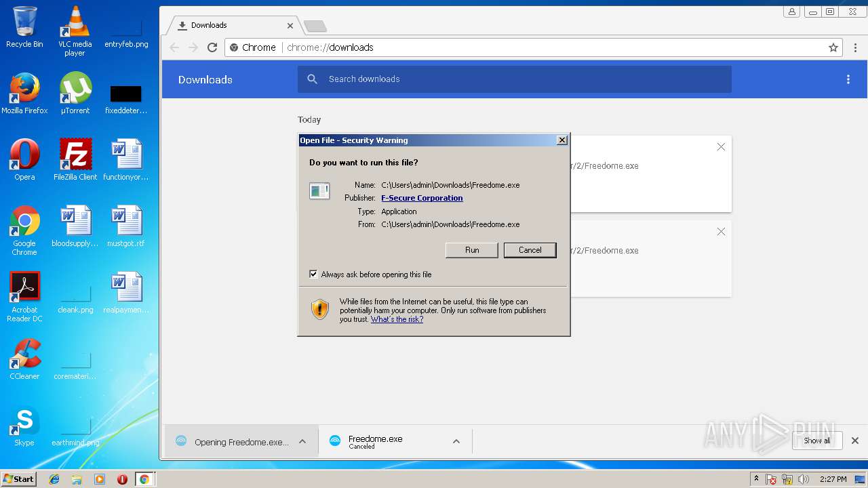Bookmark this page with star icon
Screen dimensions: 868x488
[x=833, y=47]
